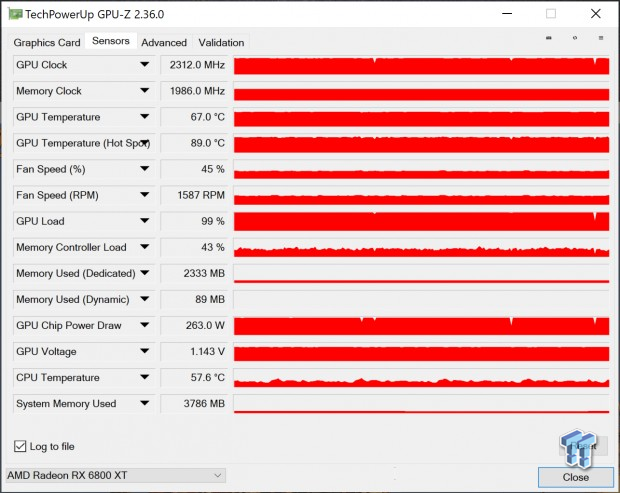The width and height of the screenshot is (620, 493).
Task: Click the CPU Temperature history graph
Action: tap(422, 378)
